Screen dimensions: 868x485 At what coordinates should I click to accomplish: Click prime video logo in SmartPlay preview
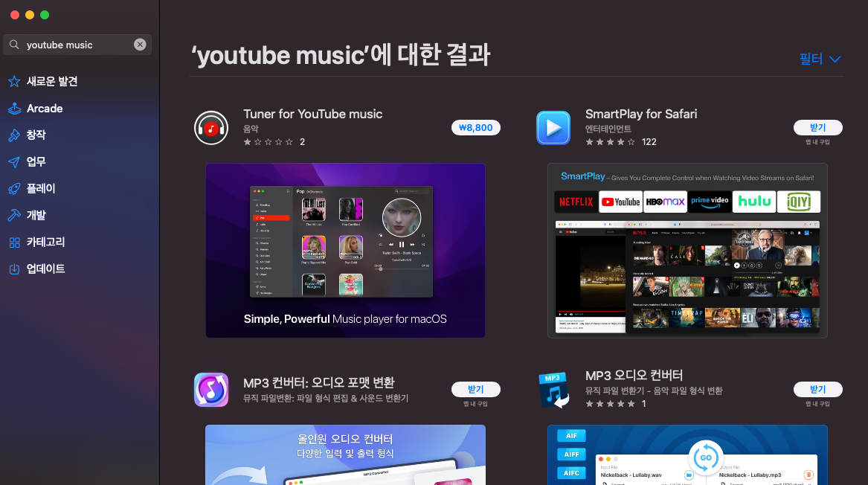pos(710,202)
